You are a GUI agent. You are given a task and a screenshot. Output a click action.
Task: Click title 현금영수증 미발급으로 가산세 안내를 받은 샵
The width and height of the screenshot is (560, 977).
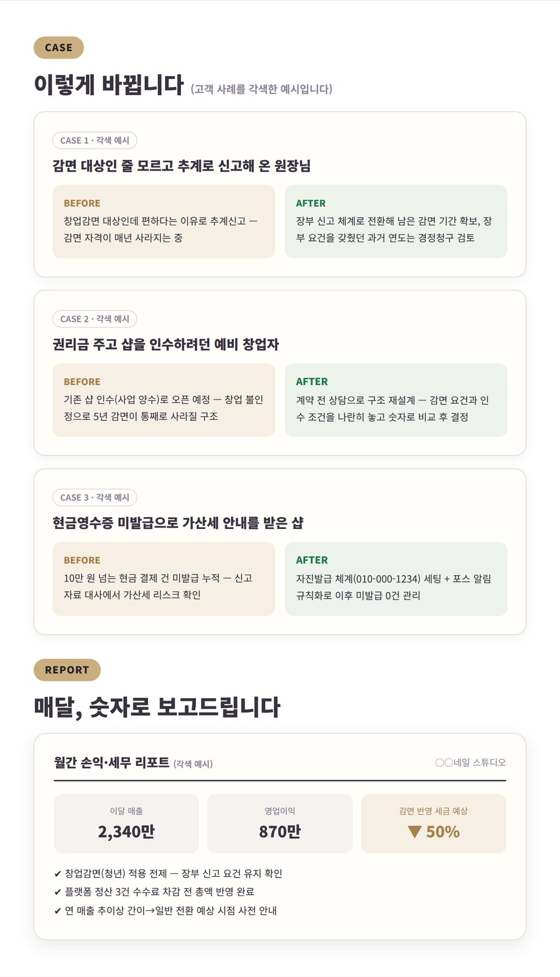178,523
